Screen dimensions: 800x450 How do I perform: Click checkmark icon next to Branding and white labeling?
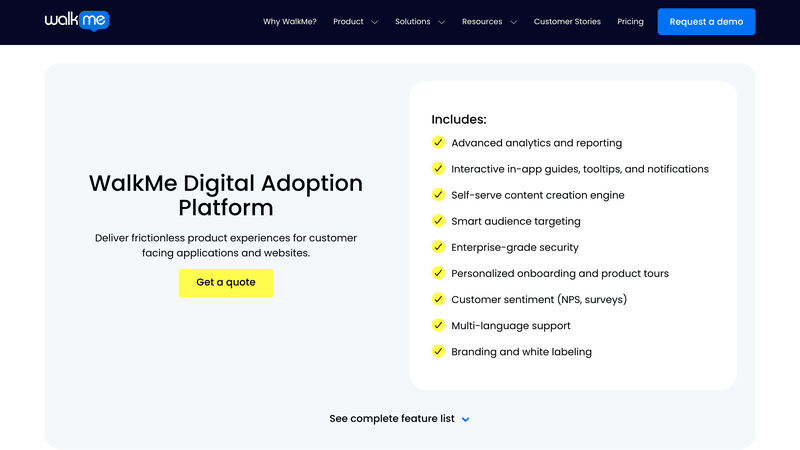438,351
